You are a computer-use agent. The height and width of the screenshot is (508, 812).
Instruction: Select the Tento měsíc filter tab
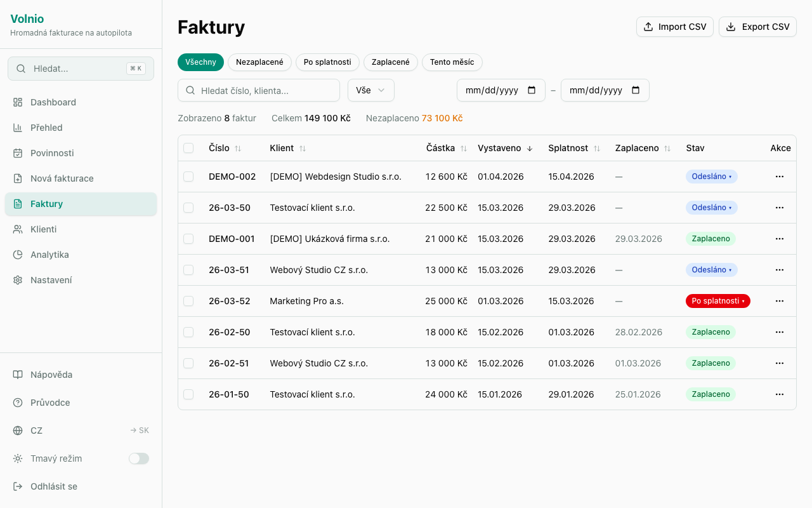pyautogui.click(x=452, y=62)
